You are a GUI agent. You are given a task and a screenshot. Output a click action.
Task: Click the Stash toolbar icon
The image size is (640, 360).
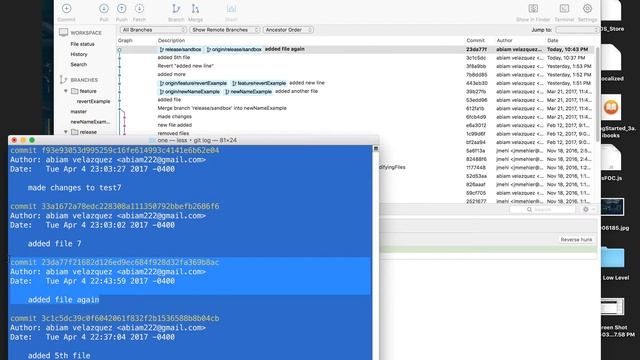231,9
